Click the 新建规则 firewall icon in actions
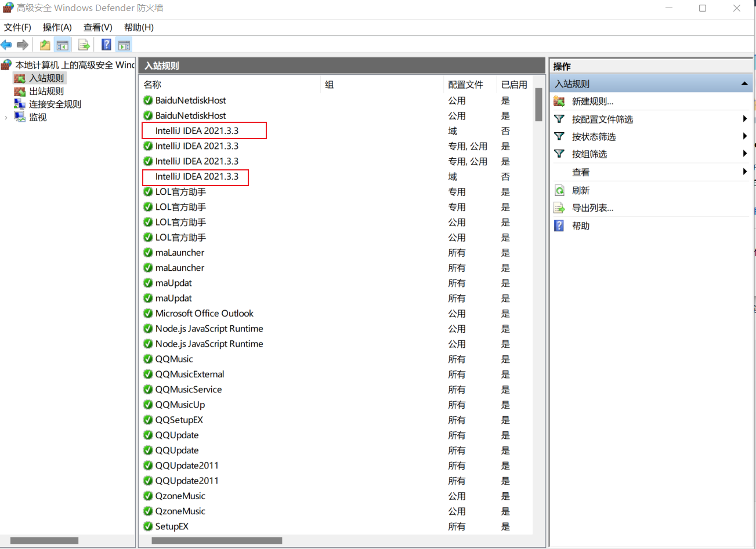The image size is (756, 549). (559, 101)
